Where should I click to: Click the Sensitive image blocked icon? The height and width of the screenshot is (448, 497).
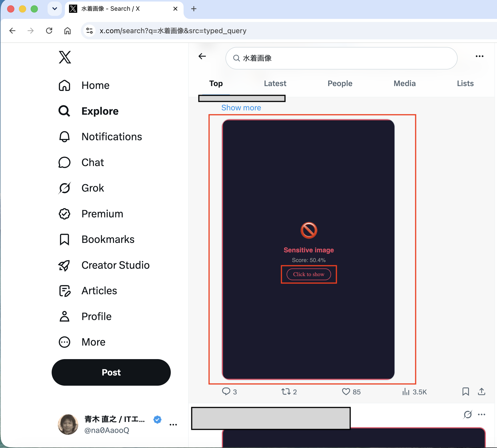pyautogui.click(x=309, y=230)
